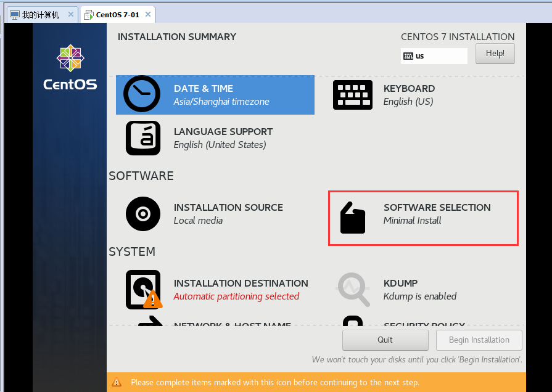Open DATE & TIME settings label

pos(204,89)
